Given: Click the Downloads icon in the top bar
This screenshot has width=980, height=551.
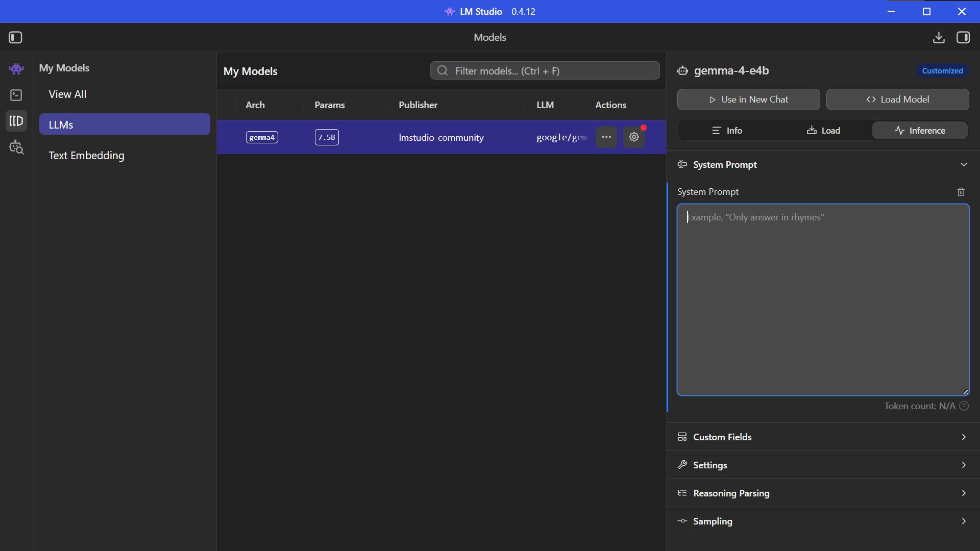Looking at the screenshot, I should (x=939, y=37).
